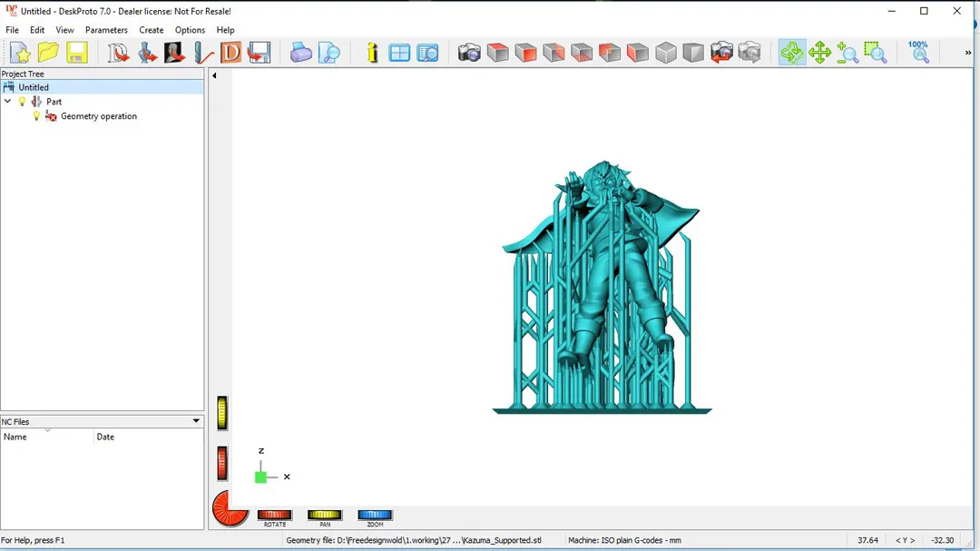Toggle Geometry operation visibility light bulb
Image resolution: width=980 pixels, height=551 pixels.
(36, 116)
